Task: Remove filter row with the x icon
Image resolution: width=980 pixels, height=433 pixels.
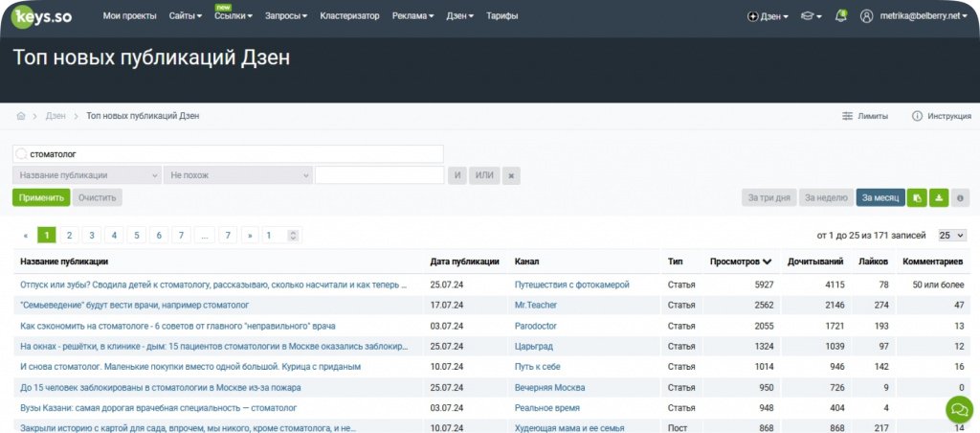Action: (x=512, y=175)
